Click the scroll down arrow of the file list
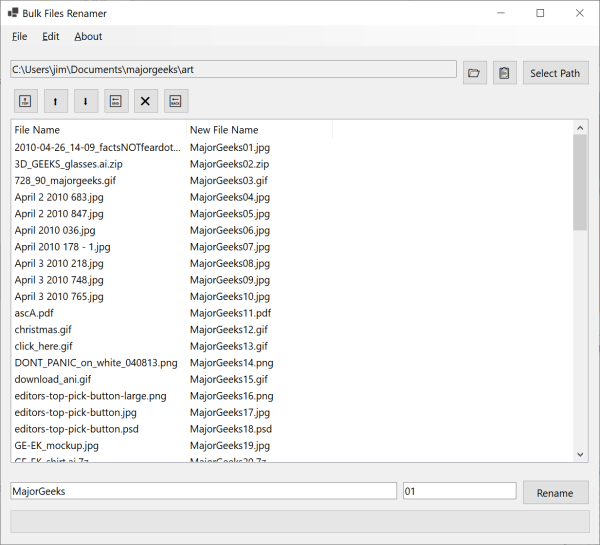This screenshot has height=545, width=600. [580, 454]
